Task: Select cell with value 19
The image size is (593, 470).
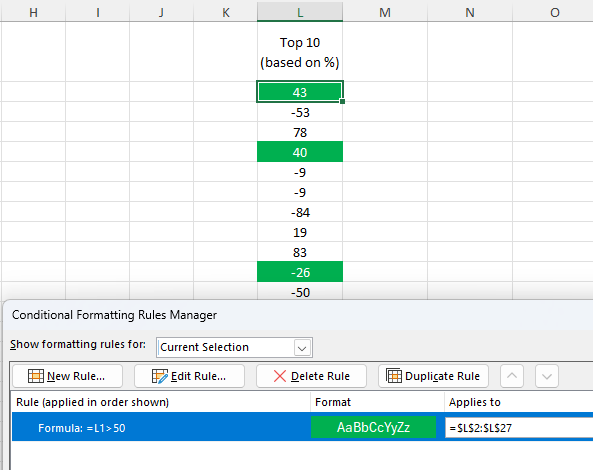Action: pos(300,232)
